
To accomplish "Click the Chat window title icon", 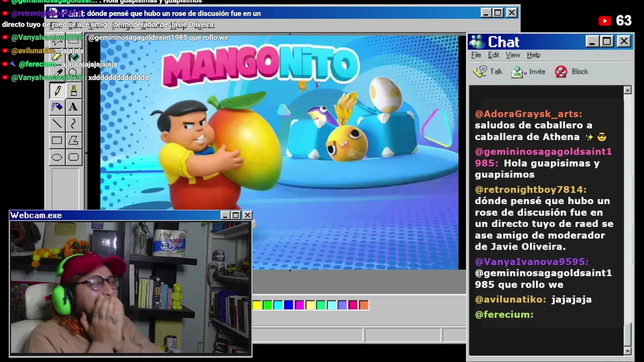I will (x=477, y=41).
